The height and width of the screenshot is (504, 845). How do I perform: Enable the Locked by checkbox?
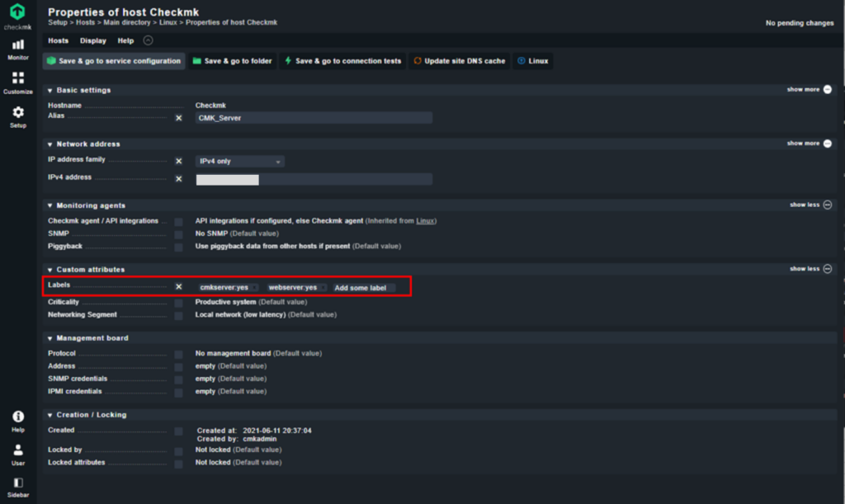tap(178, 450)
